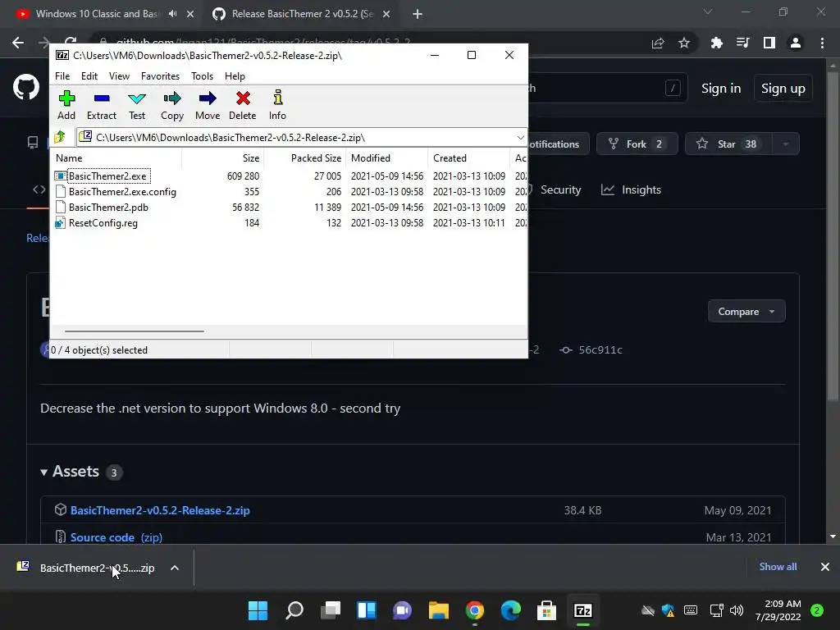Expand the download item options chevron
840x630 pixels.
click(x=175, y=568)
